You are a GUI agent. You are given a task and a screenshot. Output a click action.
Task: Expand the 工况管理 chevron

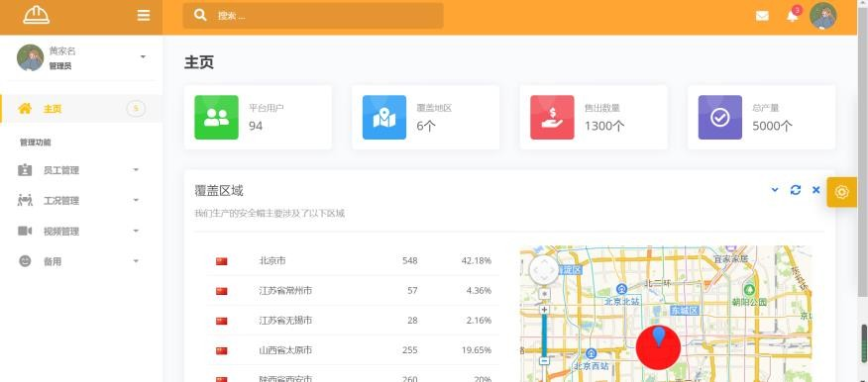pyautogui.click(x=136, y=200)
